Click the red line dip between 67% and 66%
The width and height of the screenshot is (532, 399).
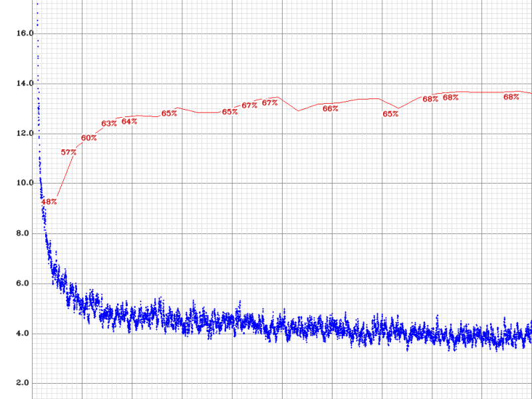(297, 110)
